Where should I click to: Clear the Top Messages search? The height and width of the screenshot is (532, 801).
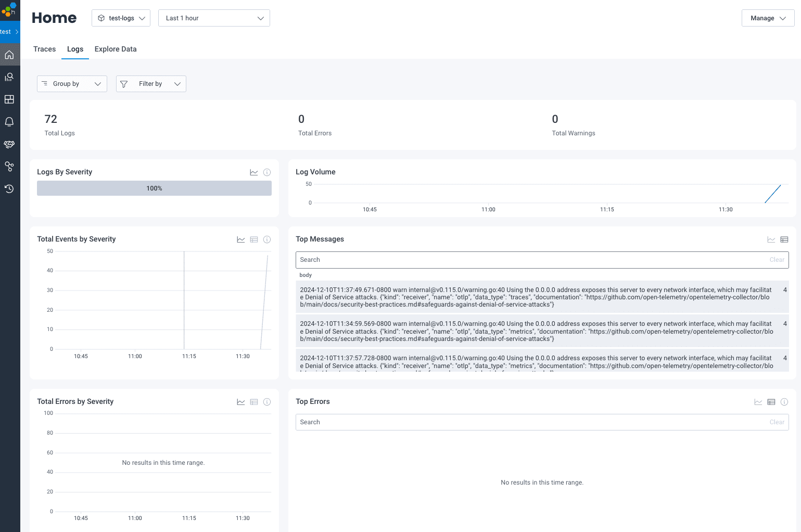point(777,260)
